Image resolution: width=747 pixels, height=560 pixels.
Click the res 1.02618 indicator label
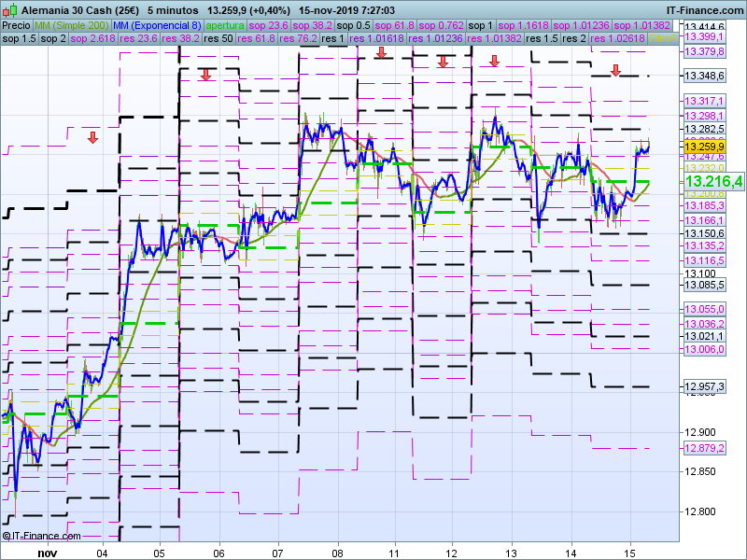[623, 39]
